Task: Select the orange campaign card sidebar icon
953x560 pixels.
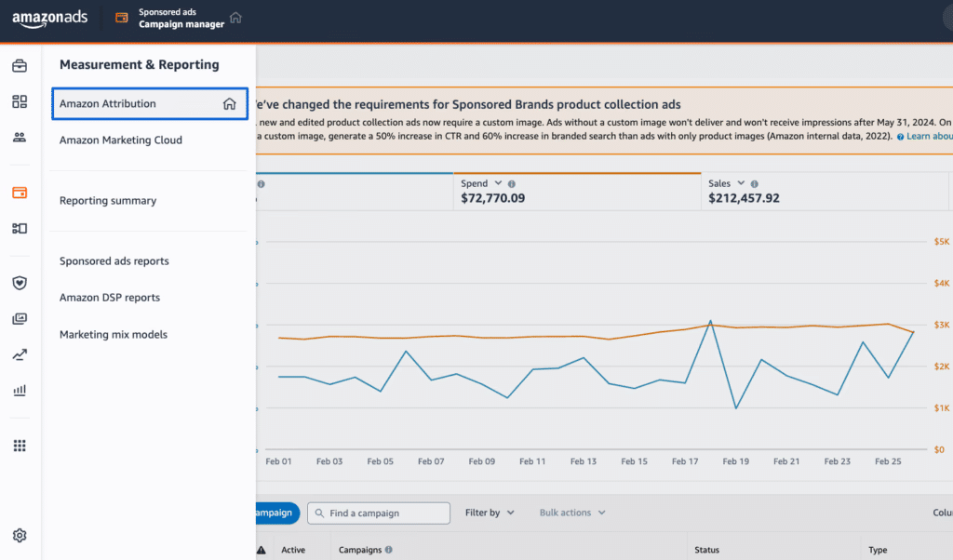Action: (x=20, y=193)
